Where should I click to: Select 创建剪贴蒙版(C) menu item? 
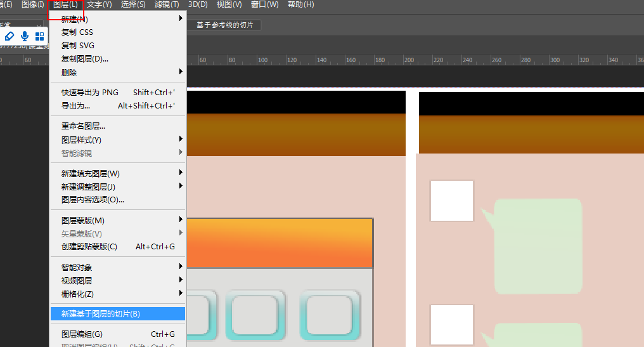89,247
